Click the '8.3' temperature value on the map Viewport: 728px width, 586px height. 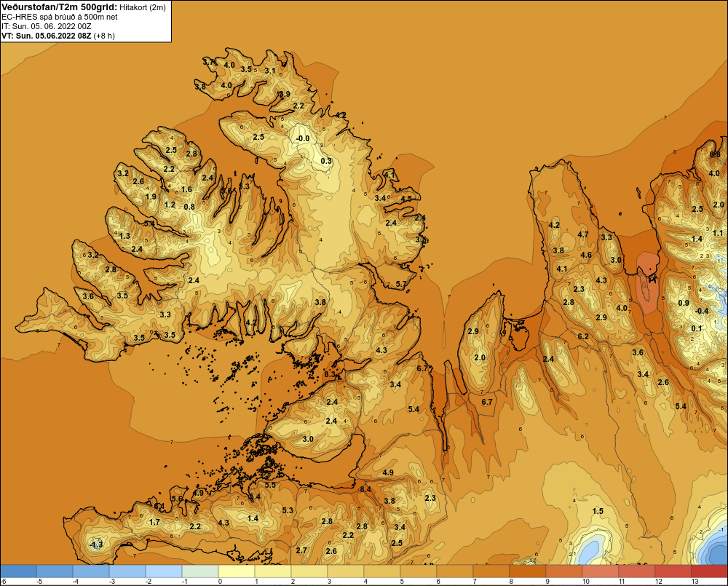point(330,373)
